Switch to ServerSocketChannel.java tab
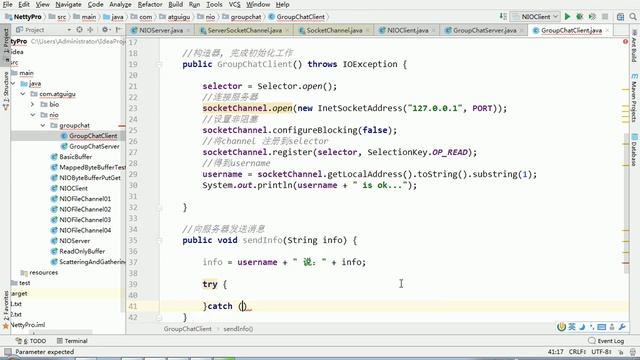640x360 pixels. click(244, 30)
